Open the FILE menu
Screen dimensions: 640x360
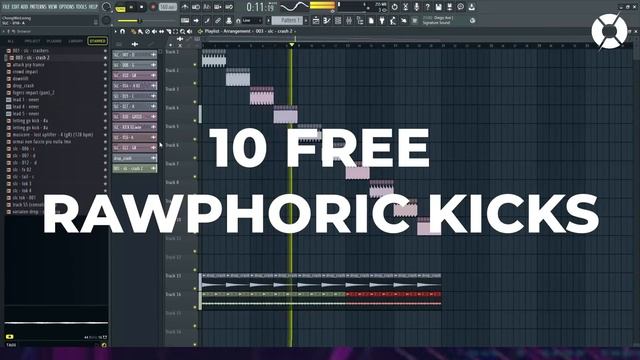[x=6, y=7]
